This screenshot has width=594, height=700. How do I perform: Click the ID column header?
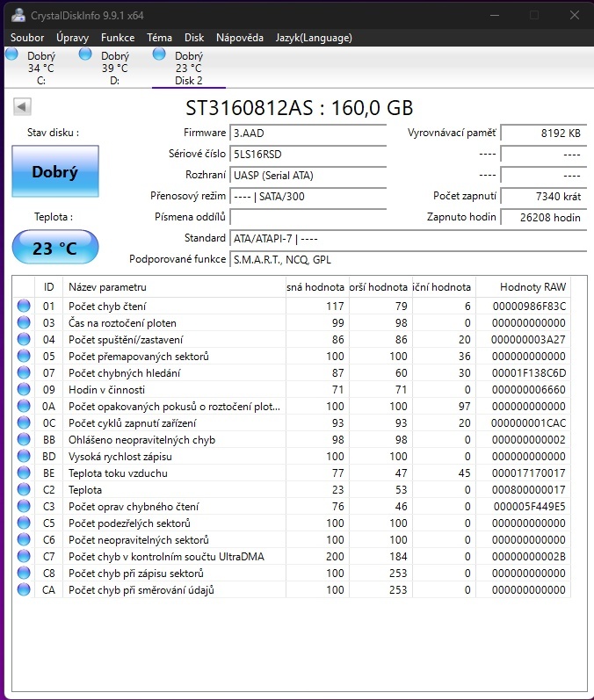click(48, 287)
